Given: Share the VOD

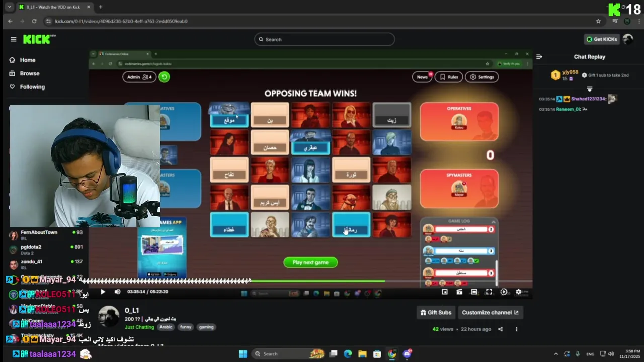Looking at the screenshot, I should 500,329.
